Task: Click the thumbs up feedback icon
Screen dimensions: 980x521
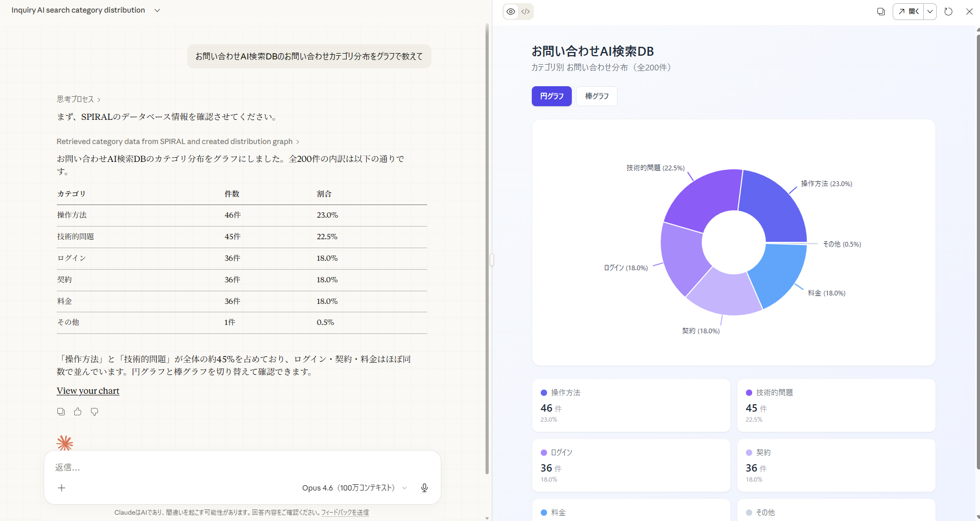Action: pyautogui.click(x=78, y=412)
